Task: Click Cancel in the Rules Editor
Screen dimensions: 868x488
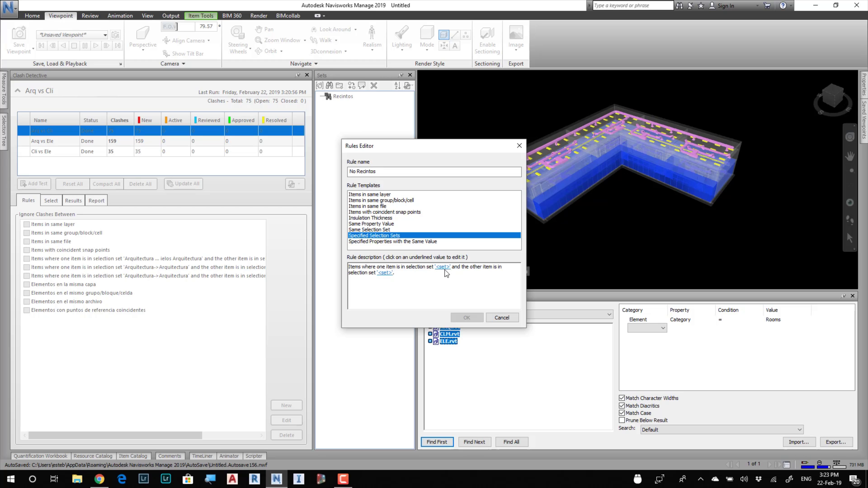Action: [x=502, y=318]
